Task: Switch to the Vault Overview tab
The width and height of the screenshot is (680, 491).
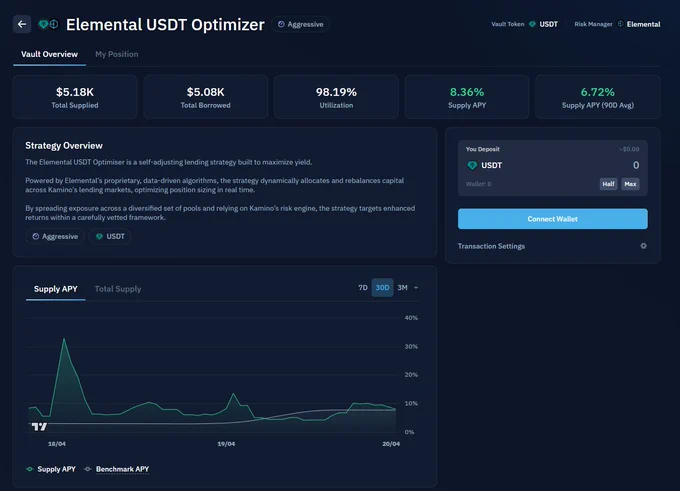Action: [x=49, y=54]
